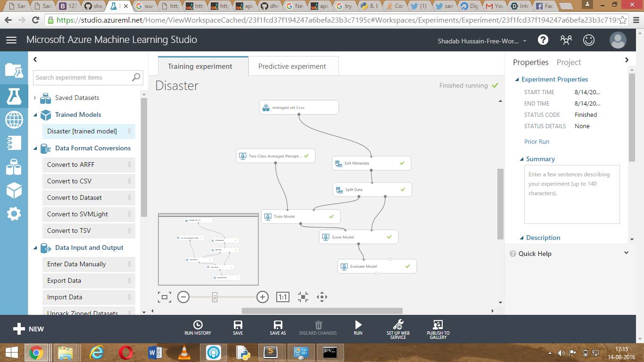Open Word from the taskbar
The height and width of the screenshot is (362, 644).
155,353
